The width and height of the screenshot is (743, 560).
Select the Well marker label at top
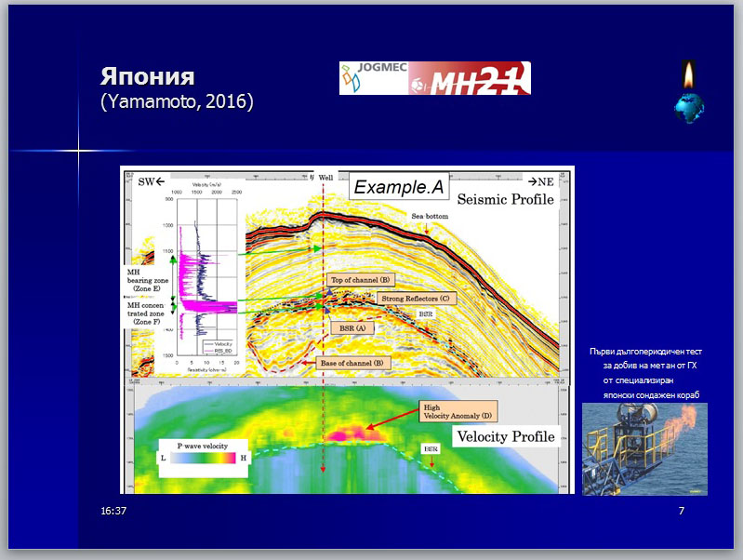click(325, 176)
